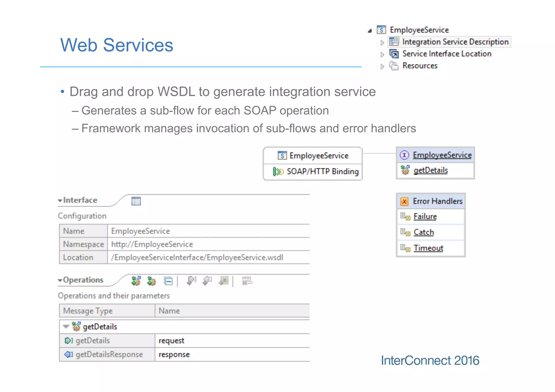This screenshot has width=555, height=392.
Task: Click the collapse all operations icon
Action: pos(168,281)
